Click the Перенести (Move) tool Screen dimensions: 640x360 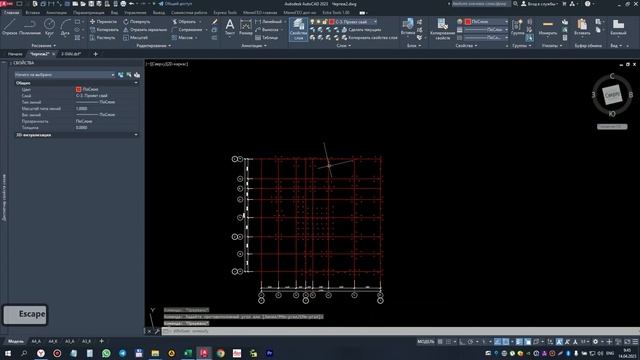[104, 22]
